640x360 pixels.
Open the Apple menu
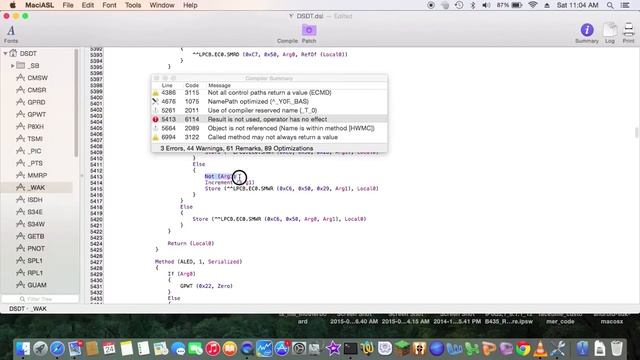pos(12,5)
